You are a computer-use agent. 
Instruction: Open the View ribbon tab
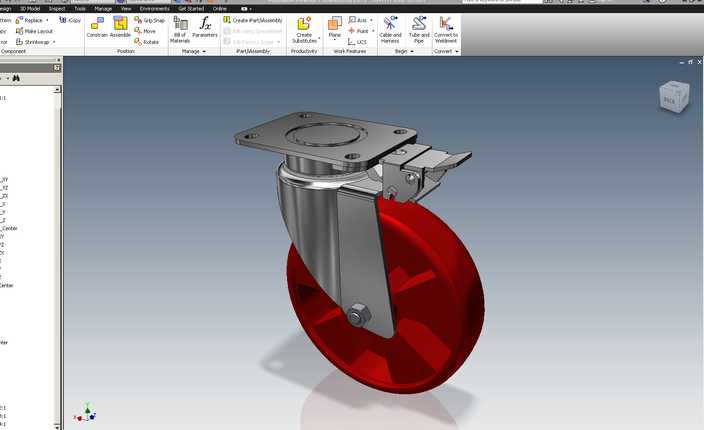[x=126, y=9]
